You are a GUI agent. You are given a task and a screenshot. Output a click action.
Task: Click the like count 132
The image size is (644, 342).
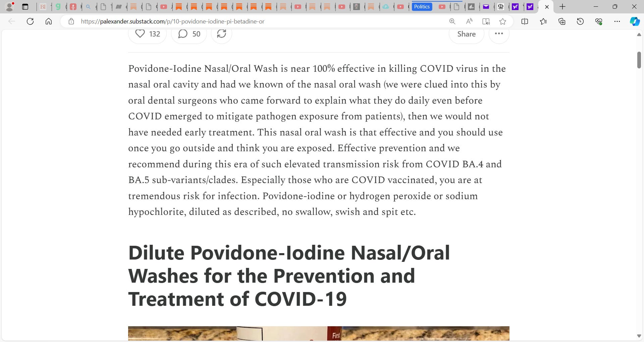tap(155, 34)
